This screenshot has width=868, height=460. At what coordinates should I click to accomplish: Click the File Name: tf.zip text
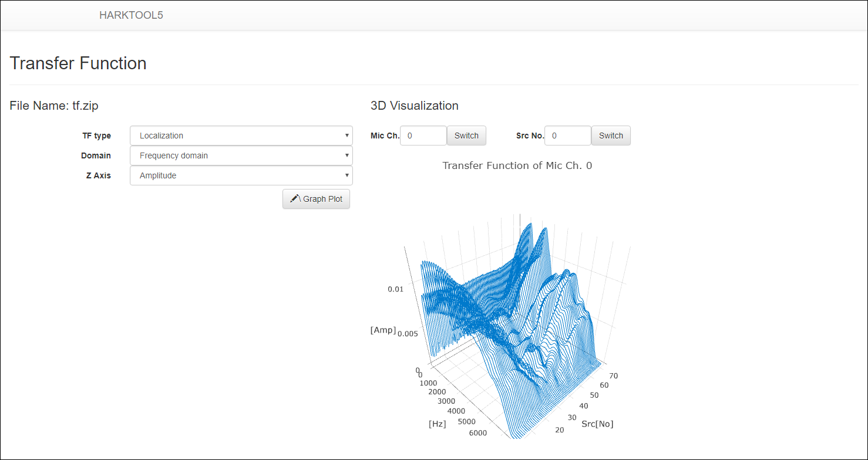pyautogui.click(x=54, y=106)
